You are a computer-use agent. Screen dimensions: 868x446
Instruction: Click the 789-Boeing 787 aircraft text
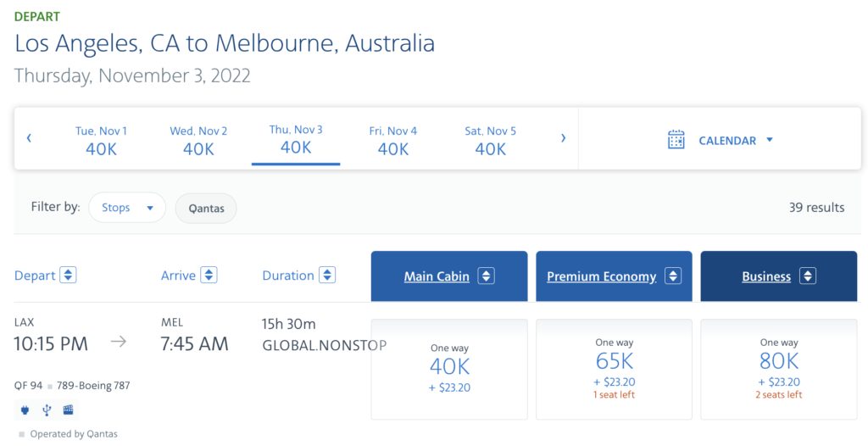click(93, 386)
